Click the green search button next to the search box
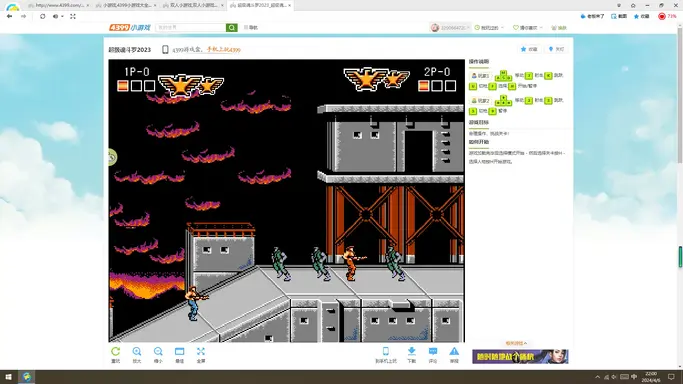This screenshot has height=384, width=683. [x=232, y=27]
